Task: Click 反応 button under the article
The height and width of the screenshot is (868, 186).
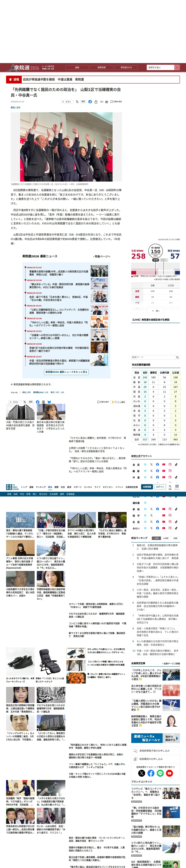Action: point(30,402)
